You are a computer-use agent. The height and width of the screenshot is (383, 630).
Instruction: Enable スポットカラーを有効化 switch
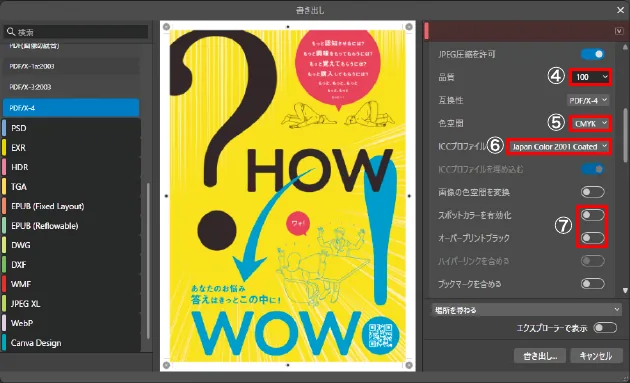pyautogui.click(x=593, y=215)
